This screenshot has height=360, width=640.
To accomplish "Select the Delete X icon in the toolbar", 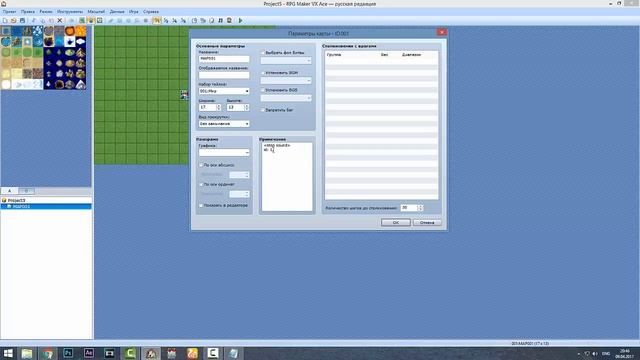I will tap(60, 20).
